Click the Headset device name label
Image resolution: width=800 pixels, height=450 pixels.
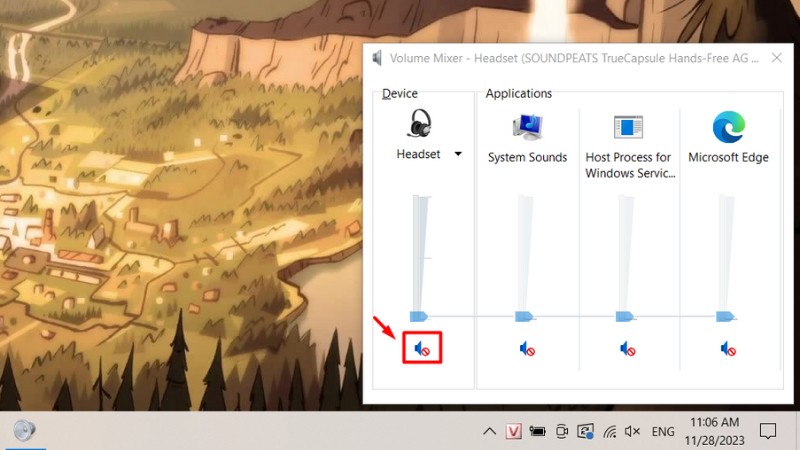418,154
